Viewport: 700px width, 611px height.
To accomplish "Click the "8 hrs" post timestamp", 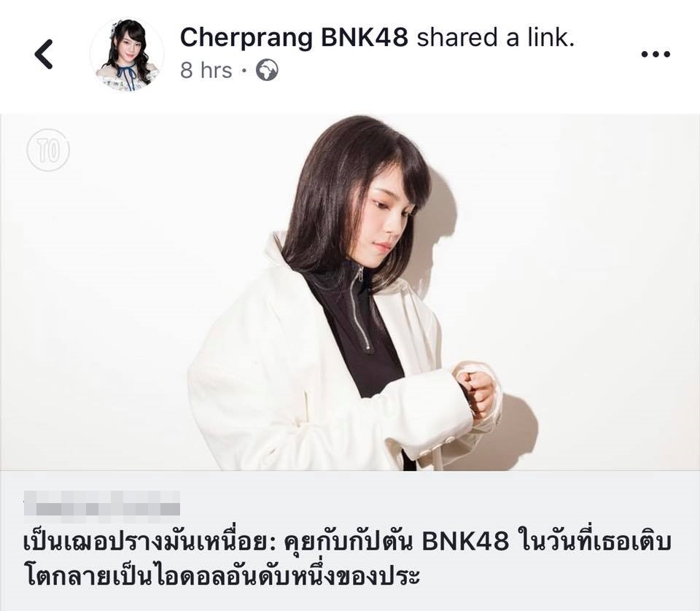I will tap(206, 71).
